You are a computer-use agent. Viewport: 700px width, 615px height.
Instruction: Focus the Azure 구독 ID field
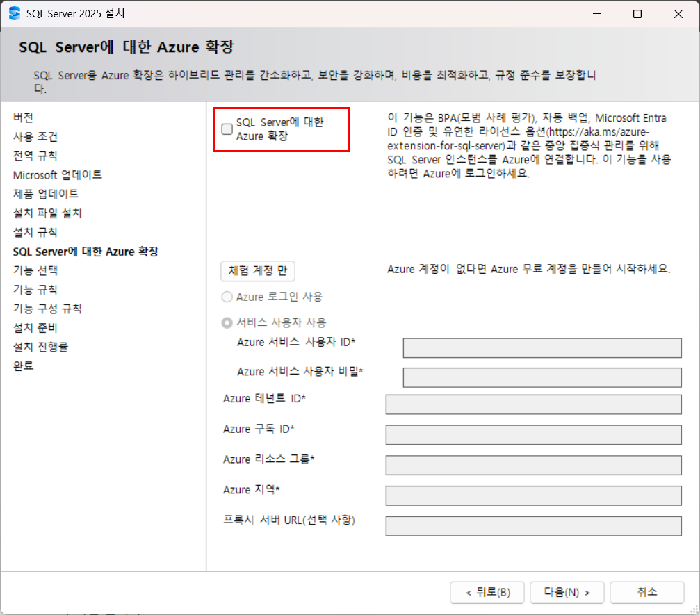pyautogui.click(x=533, y=435)
